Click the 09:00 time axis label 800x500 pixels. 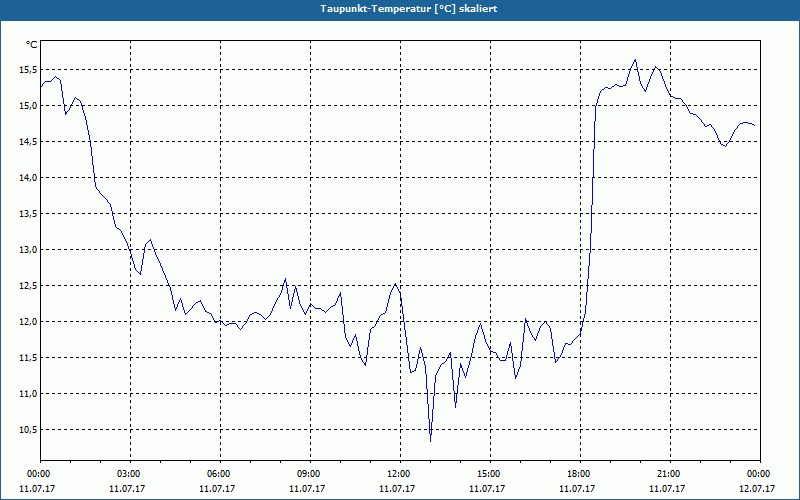[x=311, y=474]
